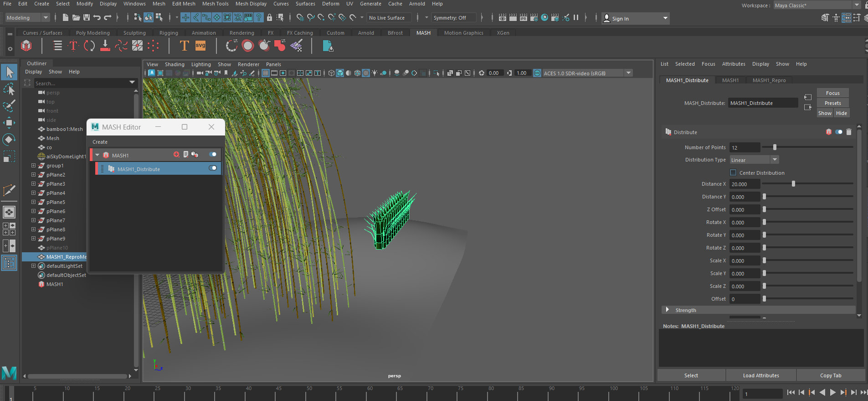This screenshot has height=401, width=868.
Task: Open the Create menu in MASH Editor
Action: (100, 142)
